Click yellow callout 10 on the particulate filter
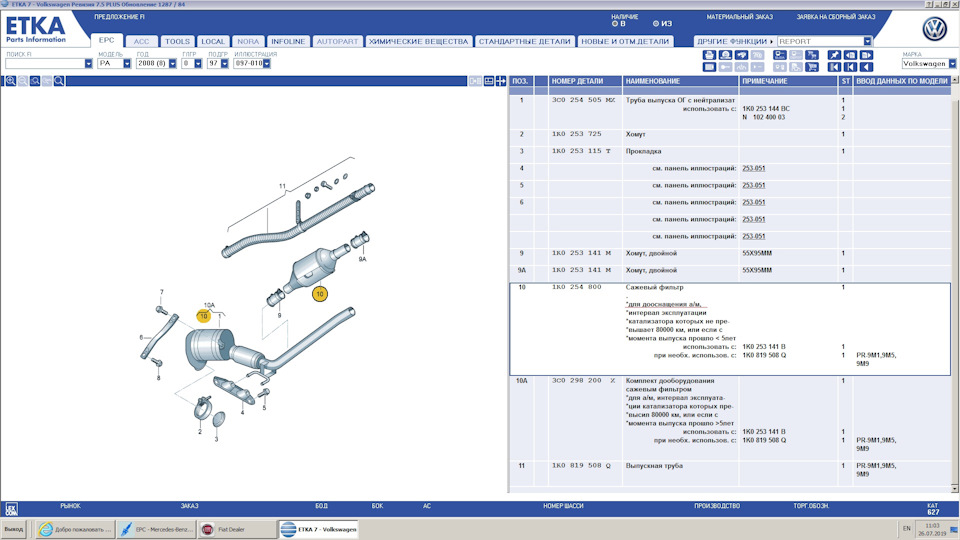This screenshot has height=540, width=960. 320,294
